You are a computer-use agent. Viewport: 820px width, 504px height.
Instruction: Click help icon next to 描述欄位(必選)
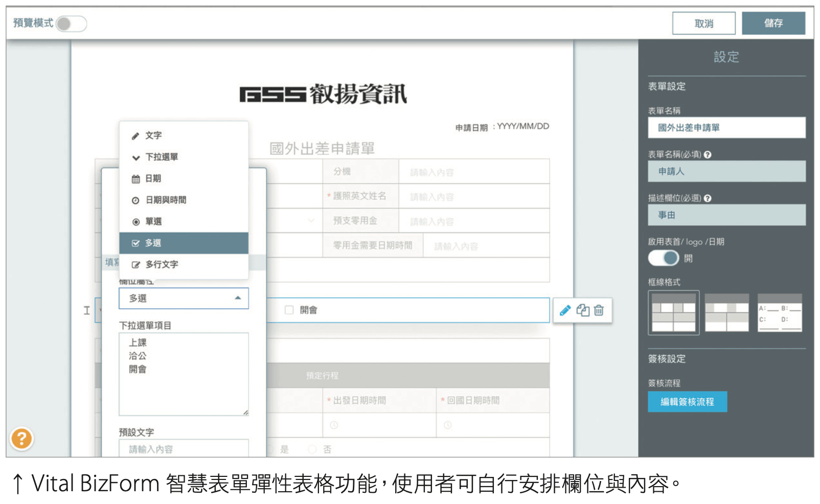708,198
